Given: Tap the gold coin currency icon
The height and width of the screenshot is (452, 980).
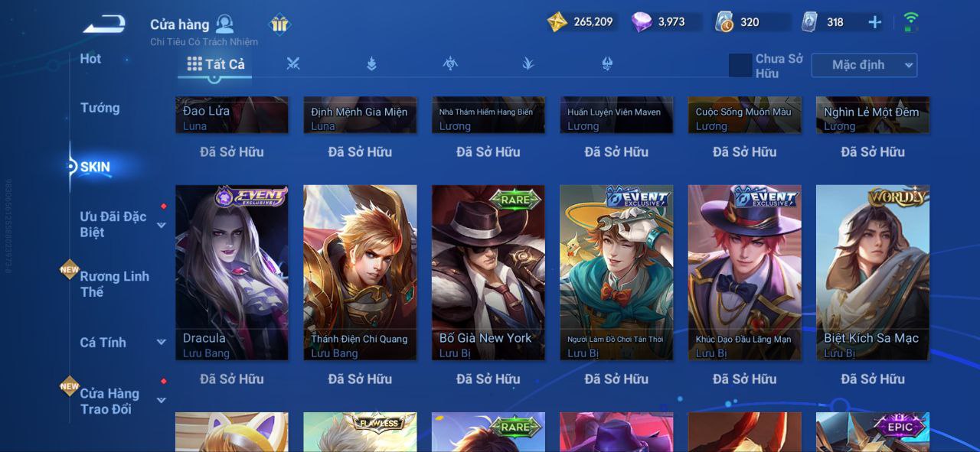Looking at the screenshot, I should 557,22.
